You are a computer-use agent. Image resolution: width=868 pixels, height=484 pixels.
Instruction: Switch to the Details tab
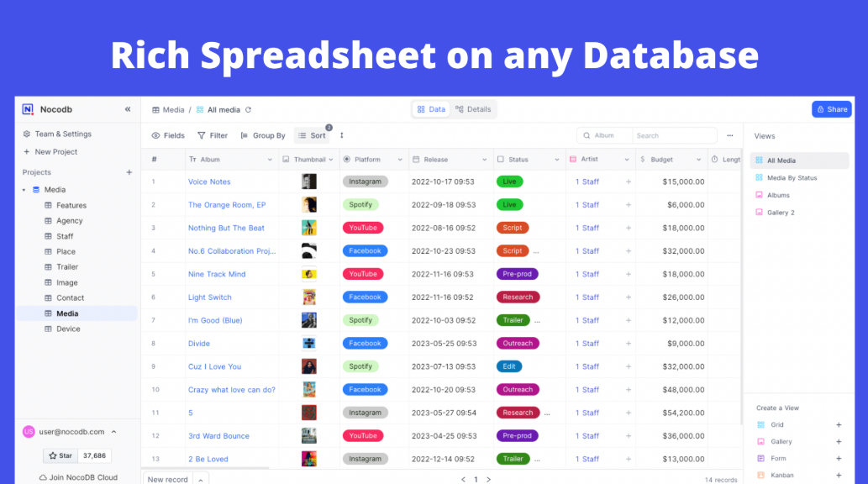click(x=473, y=109)
